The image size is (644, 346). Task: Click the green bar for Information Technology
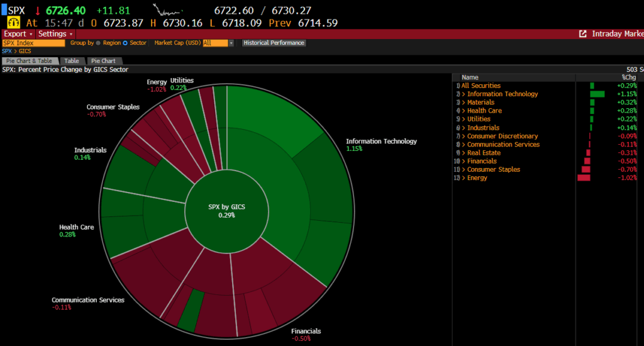click(597, 94)
